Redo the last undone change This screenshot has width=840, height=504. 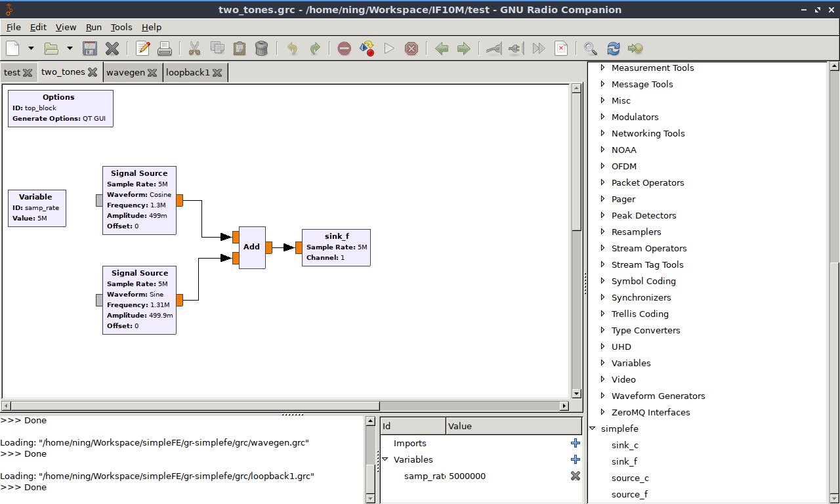(x=314, y=48)
